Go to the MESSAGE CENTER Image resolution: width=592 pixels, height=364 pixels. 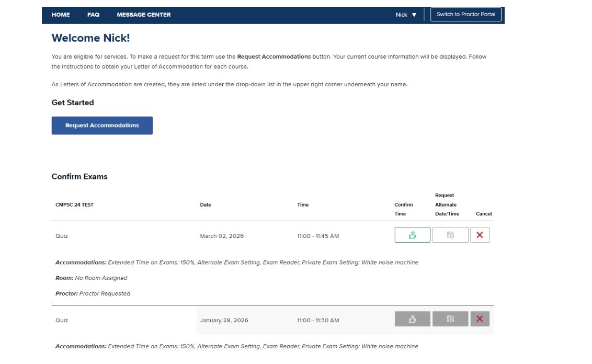click(x=144, y=15)
